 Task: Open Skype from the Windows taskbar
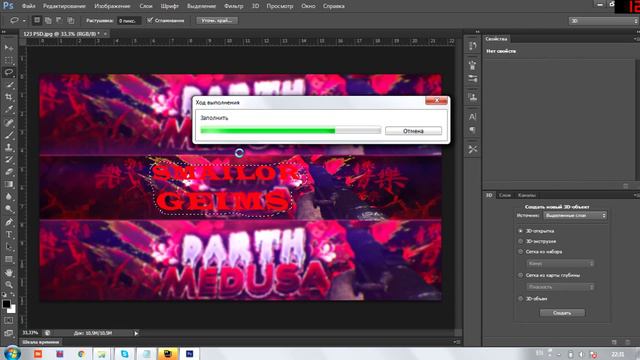[124, 354]
